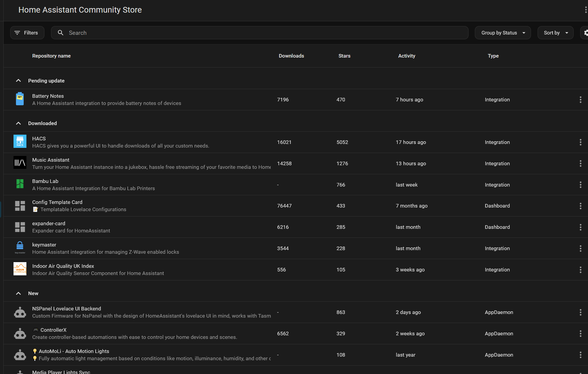The image size is (588, 374).
Task: Click the keymaster lock icon
Action: [x=20, y=247]
